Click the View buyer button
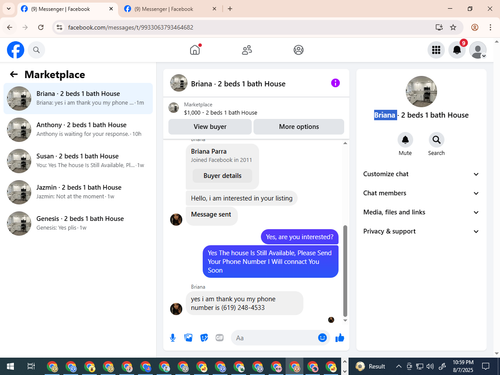The height and width of the screenshot is (375, 500). (210, 127)
